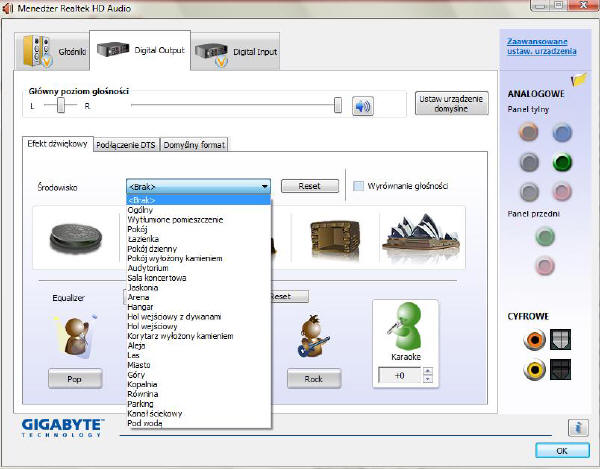Apply the Pop equalizer preset
The width and height of the screenshot is (600, 469).
click(75, 379)
